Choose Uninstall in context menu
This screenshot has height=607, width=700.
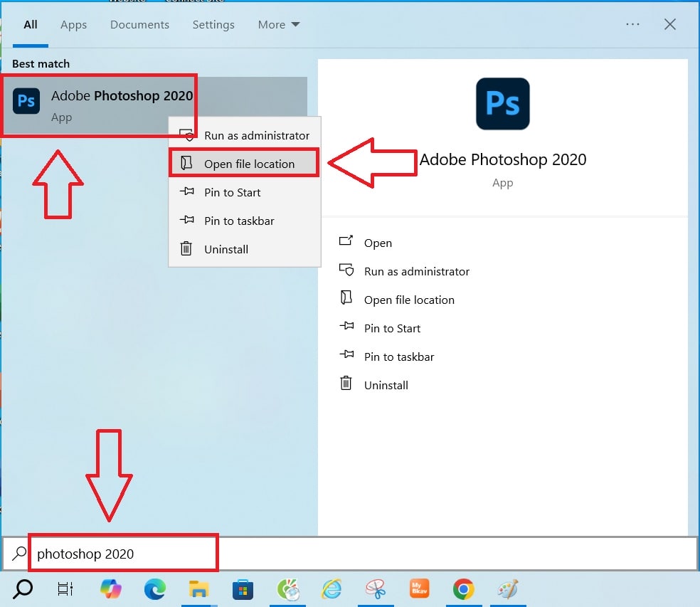[245, 249]
